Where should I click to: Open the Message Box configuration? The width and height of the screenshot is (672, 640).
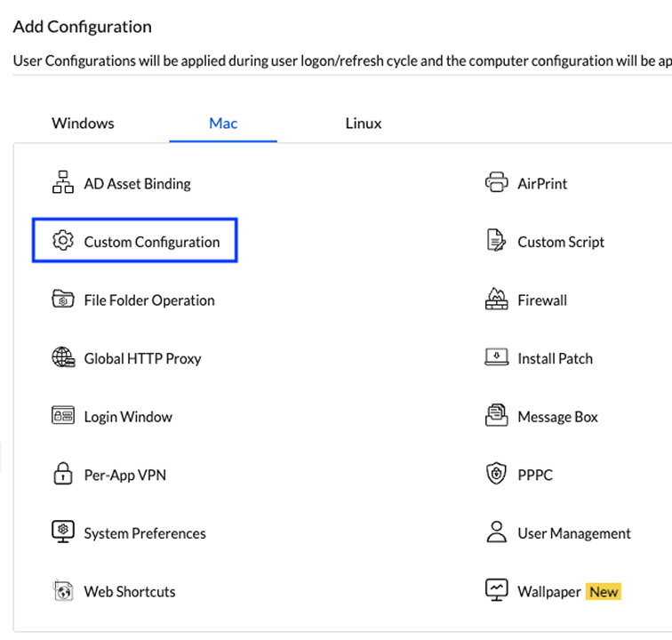tap(557, 417)
